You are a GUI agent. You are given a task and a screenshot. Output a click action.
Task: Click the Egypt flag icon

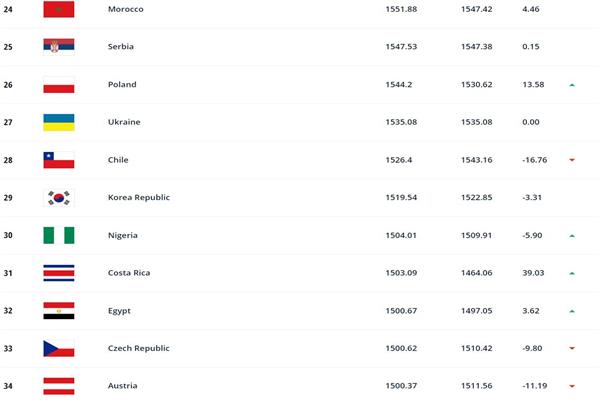(59, 311)
